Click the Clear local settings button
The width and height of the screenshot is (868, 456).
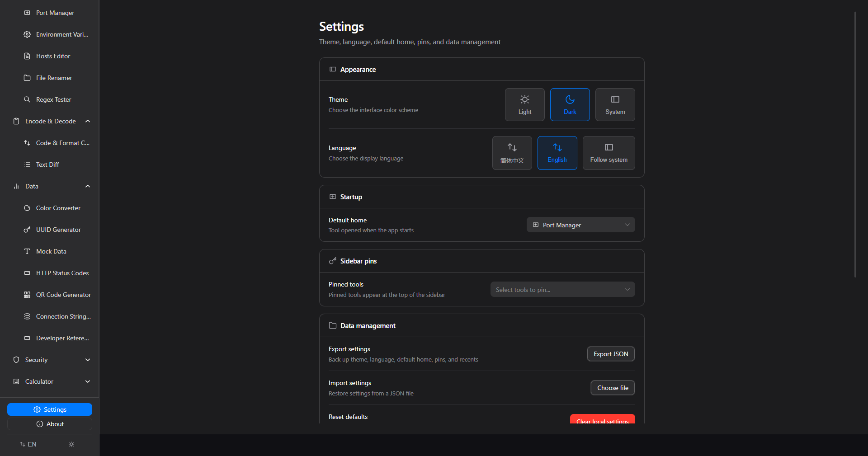(602, 419)
